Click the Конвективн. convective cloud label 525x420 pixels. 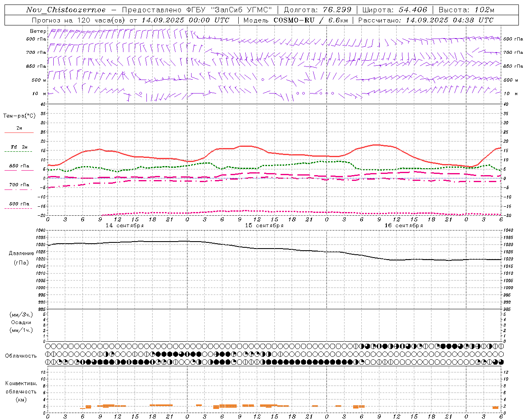tap(21, 383)
